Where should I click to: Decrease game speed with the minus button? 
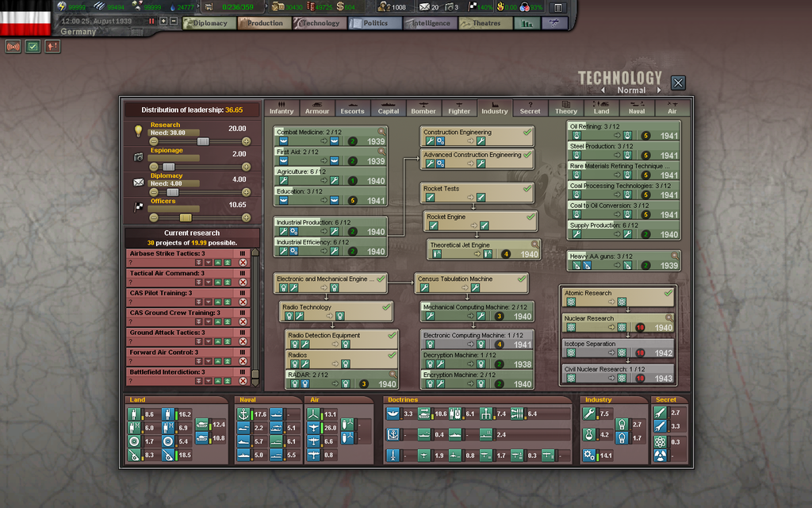[x=174, y=21]
